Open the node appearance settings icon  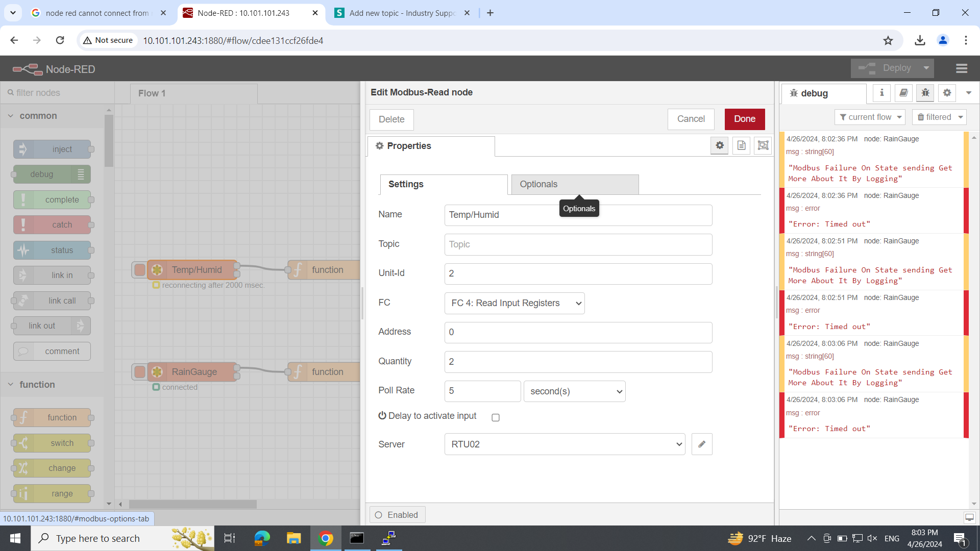pos(763,145)
